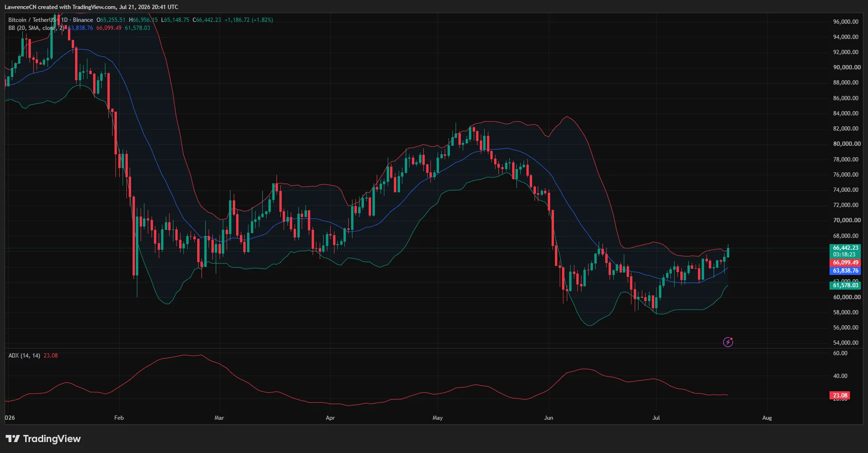This screenshot has width=868, height=453.
Task: Click the 72,000.00 price axis label
Action: click(846, 205)
